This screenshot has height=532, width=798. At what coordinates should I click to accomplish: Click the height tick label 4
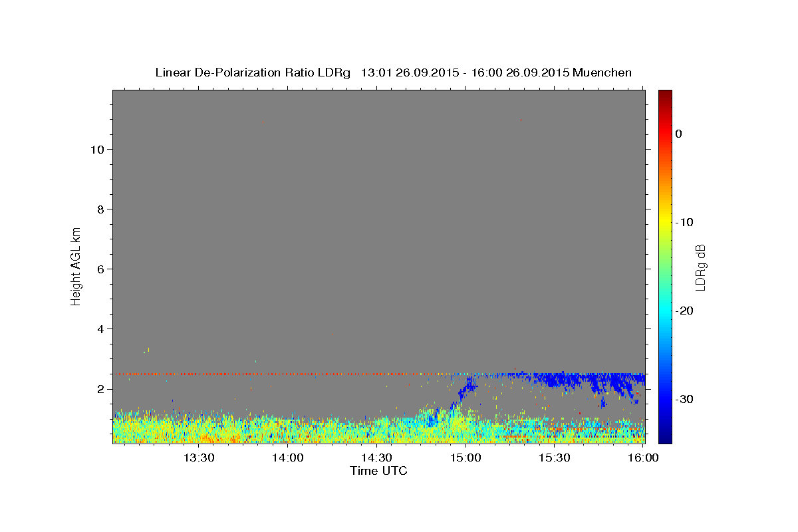coord(100,329)
